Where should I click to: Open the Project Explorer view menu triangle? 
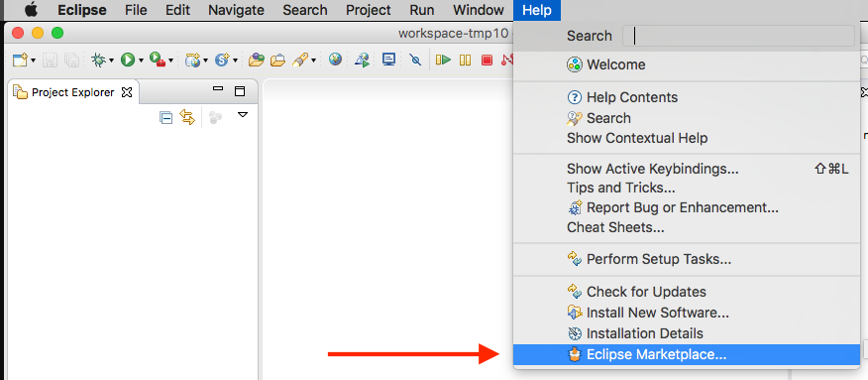point(243,115)
